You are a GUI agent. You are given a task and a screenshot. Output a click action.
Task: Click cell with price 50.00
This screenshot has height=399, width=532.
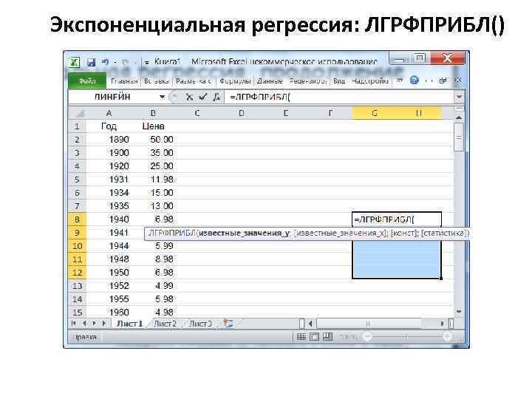pyautogui.click(x=153, y=140)
